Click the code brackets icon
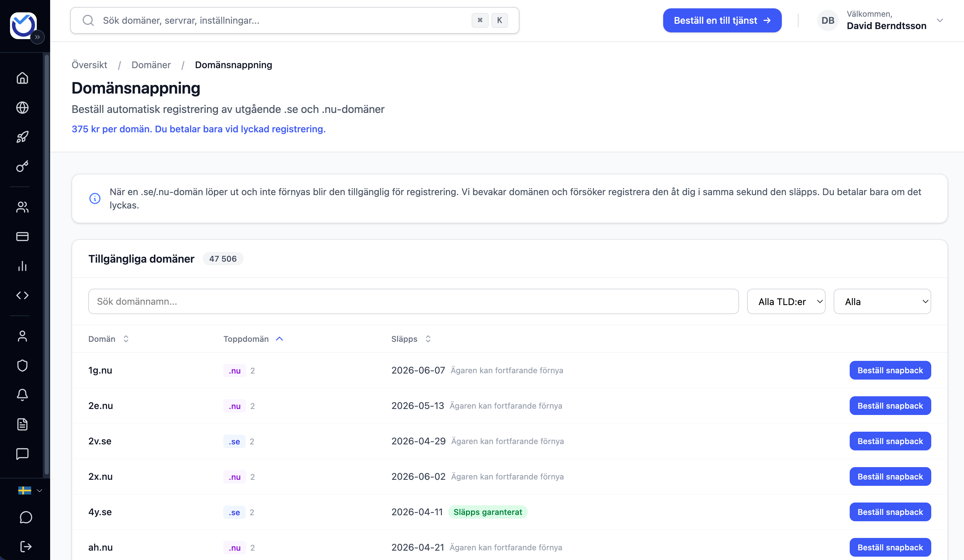964x560 pixels. click(x=22, y=295)
